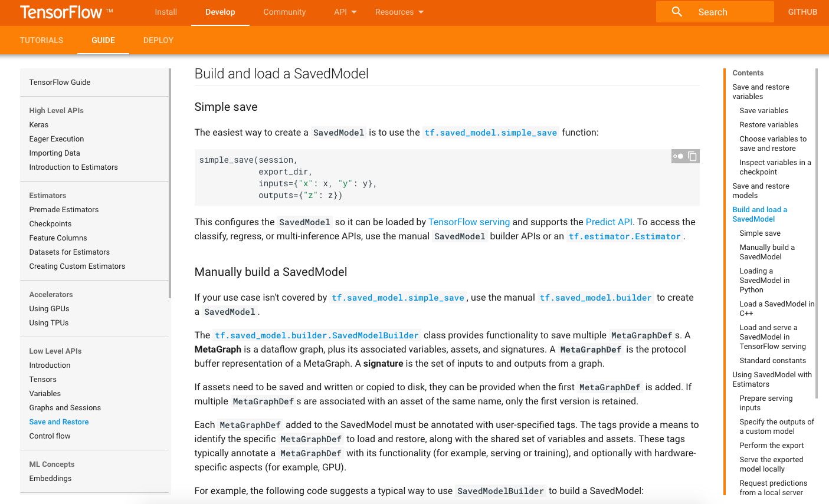Open tf.estimator.Estimator reference link

tap(624, 236)
